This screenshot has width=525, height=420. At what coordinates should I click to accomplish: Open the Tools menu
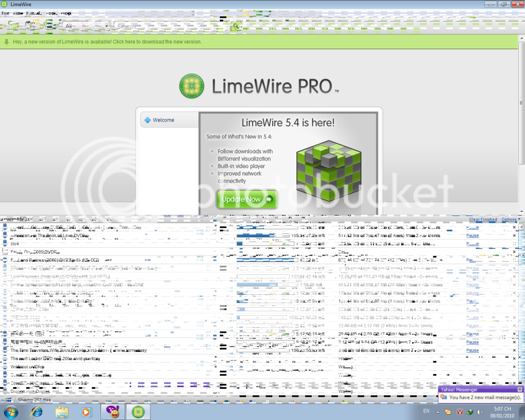coord(52,13)
